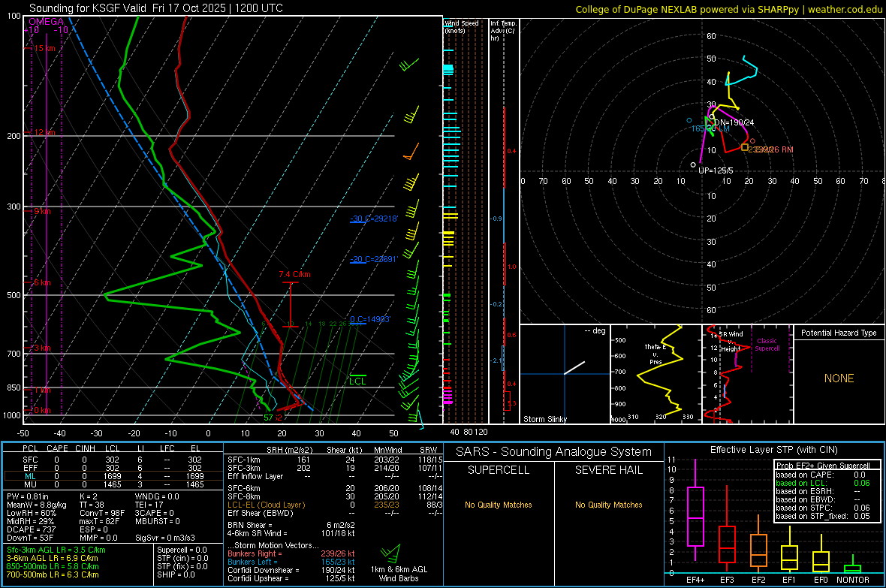Click the 'MeanW = 8.8g/kg' value

pos(37,505)
